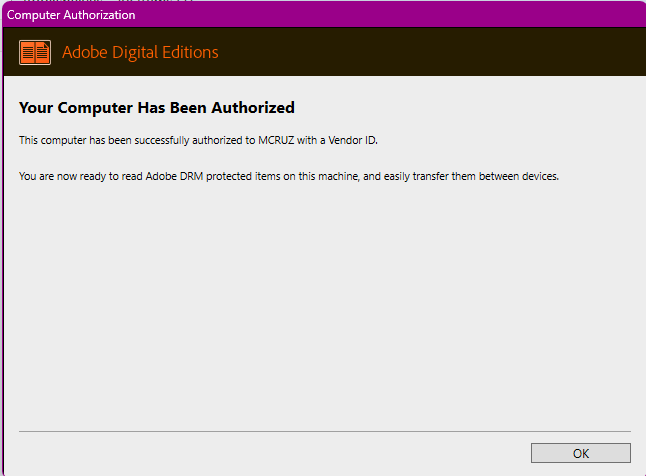The width and height of the screenshot is (646, 476).
Task: Click the OK button
Action: 580,453
